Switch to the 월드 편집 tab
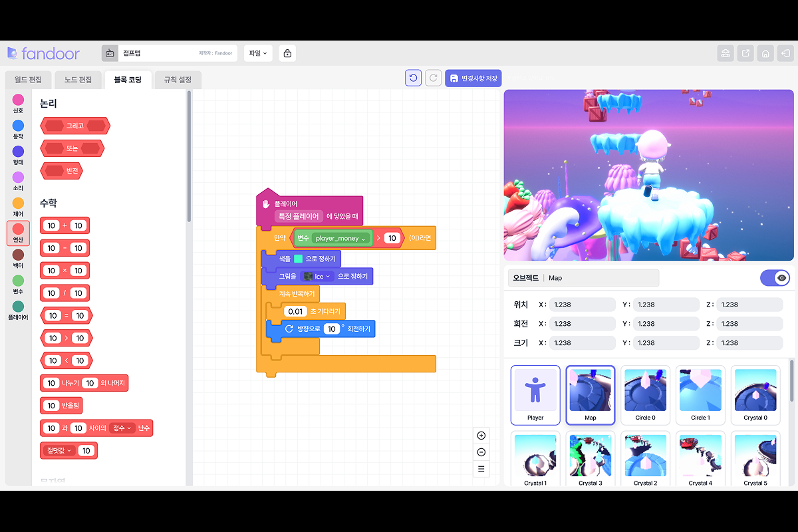 (x=28, y=79)
